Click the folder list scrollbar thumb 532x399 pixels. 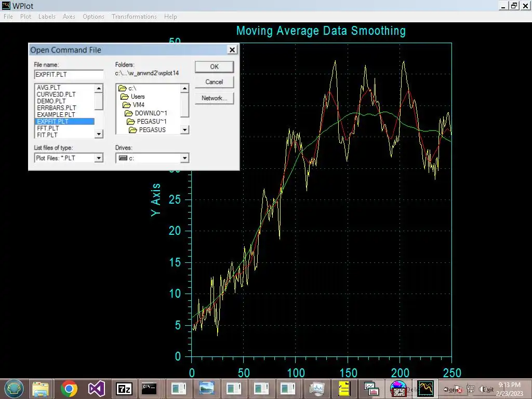[x=184, y=105]
